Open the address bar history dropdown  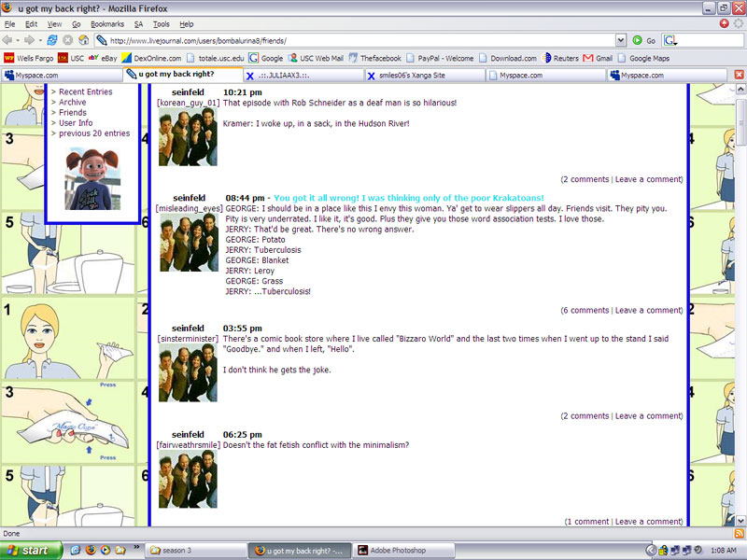point(621,40)
